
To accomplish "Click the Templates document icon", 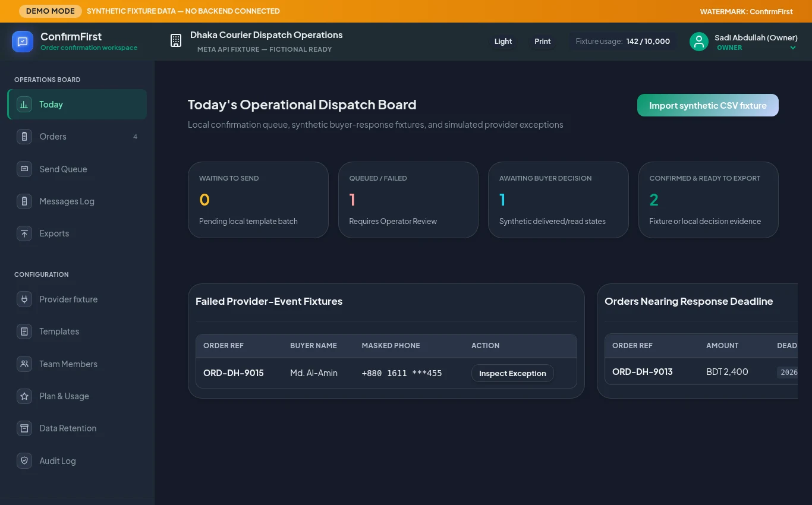I will point(24,332).
